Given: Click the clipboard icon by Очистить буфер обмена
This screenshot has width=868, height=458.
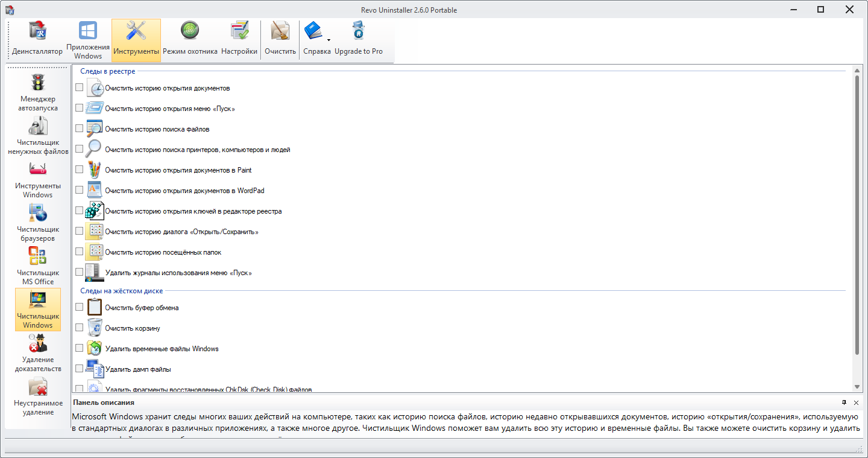Looking at the screenshot, I should point(95,307).
